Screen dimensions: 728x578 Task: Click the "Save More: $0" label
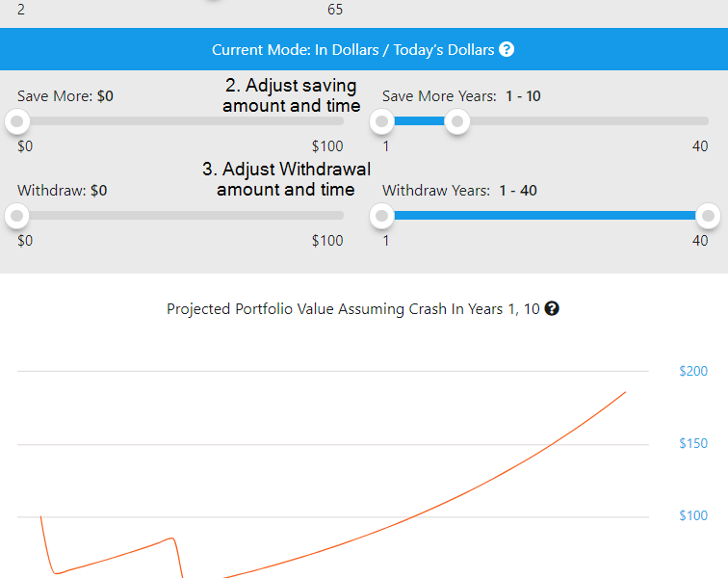(x=65, y=96)
